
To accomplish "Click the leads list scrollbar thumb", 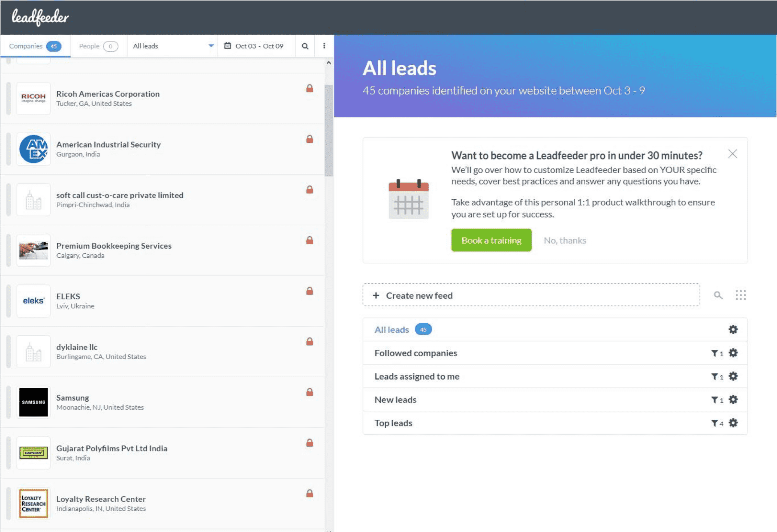I will click(329, 130).
